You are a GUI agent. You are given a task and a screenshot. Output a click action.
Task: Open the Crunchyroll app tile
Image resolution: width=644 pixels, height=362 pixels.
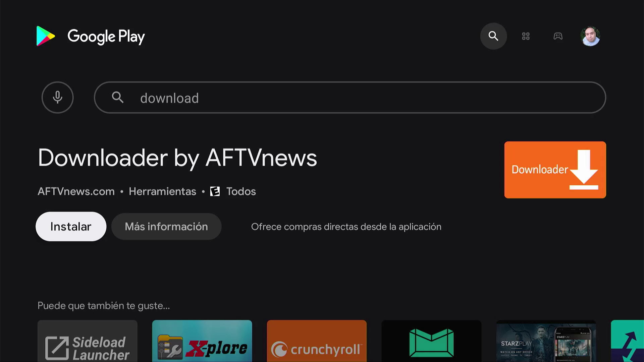click(x=317, y=341)
